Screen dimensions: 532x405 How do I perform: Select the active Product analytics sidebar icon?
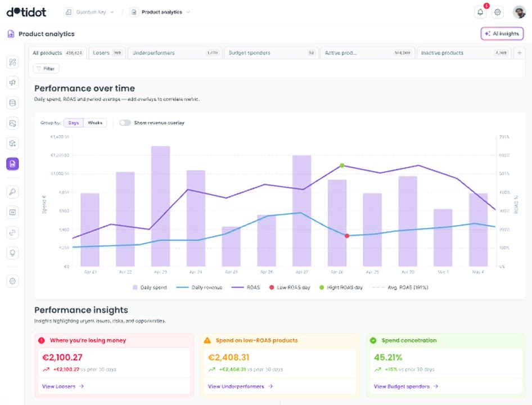(x=12, y=164)
